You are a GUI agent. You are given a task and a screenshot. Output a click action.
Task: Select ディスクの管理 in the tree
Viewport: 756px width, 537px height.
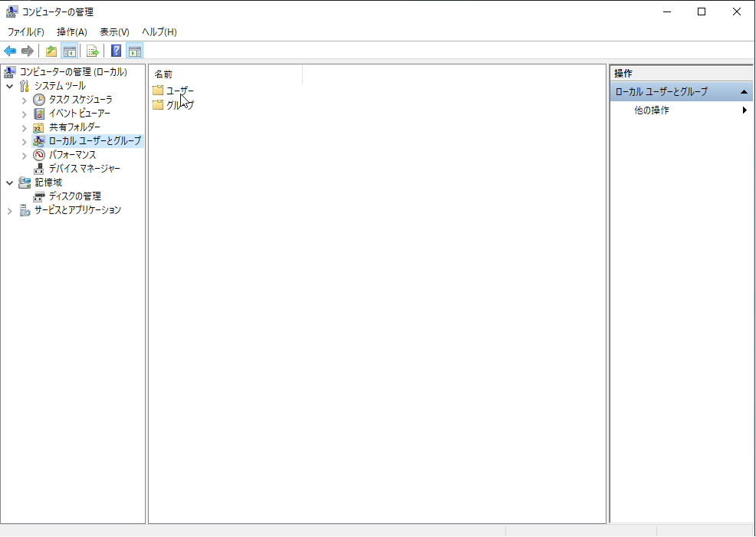tap(74, 196)
